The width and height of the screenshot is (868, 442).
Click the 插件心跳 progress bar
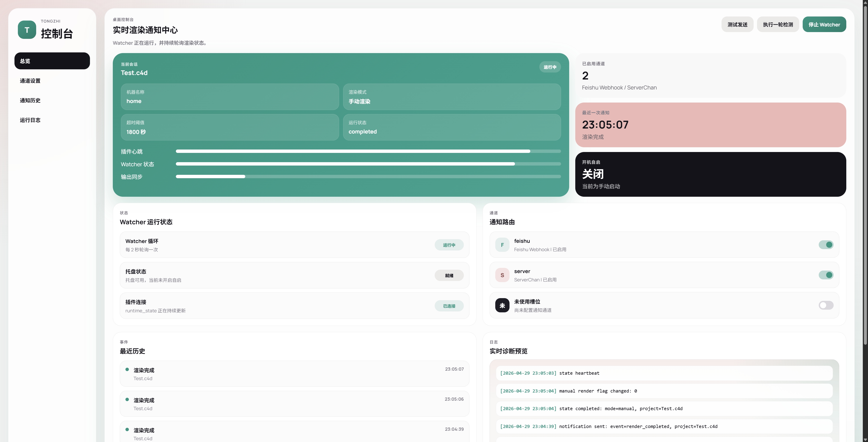(368, 152)
